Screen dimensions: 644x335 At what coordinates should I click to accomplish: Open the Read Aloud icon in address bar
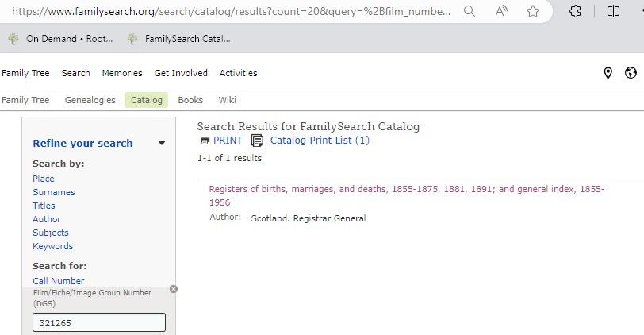click(x=501, y=11)
